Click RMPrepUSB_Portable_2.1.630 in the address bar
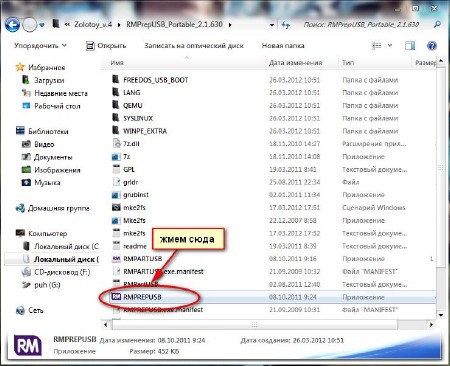The image size is (450, 366). [174, 24]
